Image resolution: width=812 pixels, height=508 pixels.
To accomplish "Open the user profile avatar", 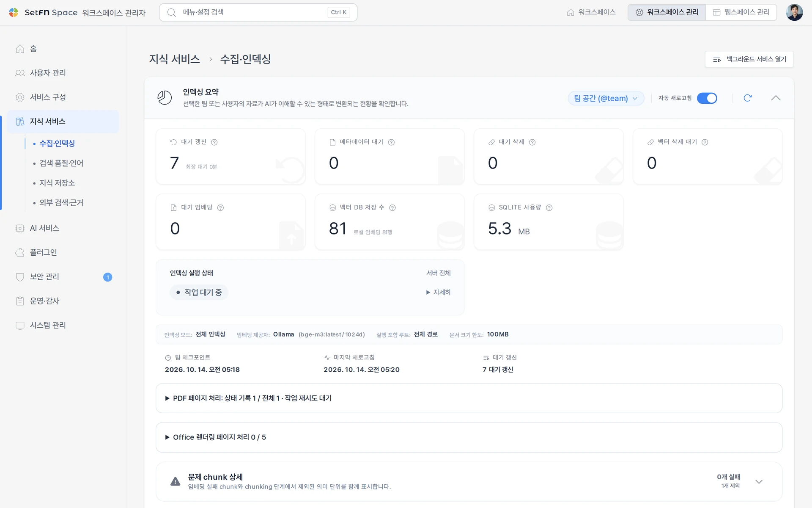I will [794, 12].
